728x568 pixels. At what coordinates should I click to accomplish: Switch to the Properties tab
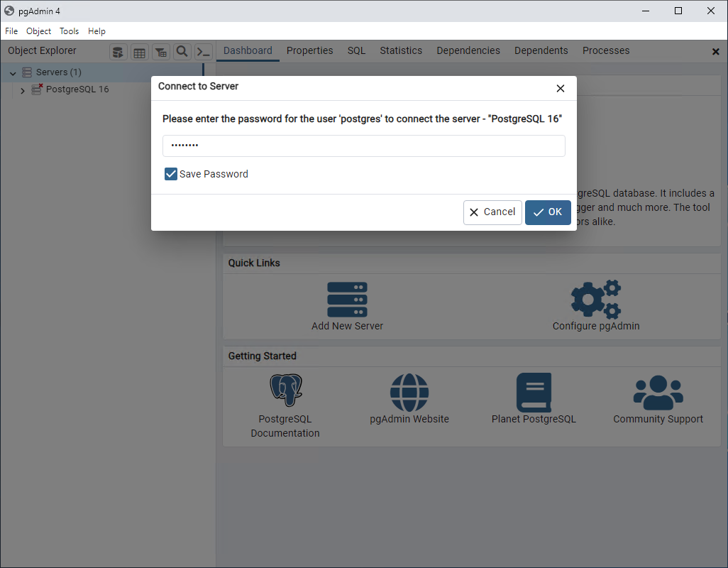tap(309, 50)
